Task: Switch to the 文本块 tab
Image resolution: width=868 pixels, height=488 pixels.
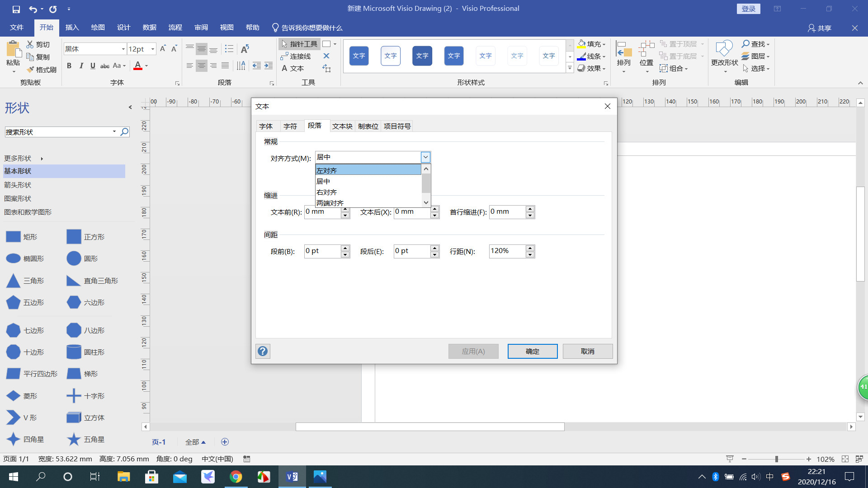Action: 342,126
